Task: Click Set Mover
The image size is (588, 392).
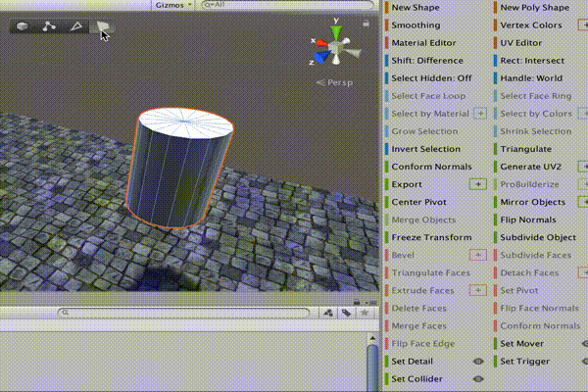Action: (521, 344)
